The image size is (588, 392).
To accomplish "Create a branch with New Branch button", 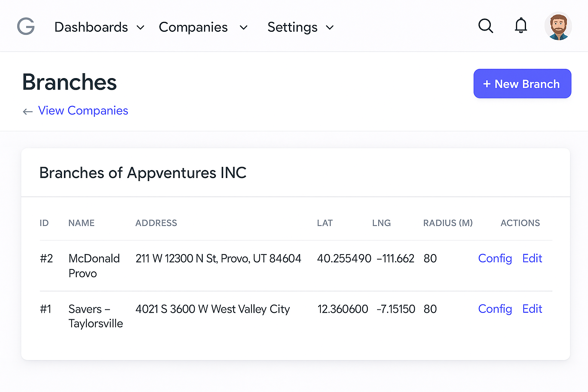I will [x=522, y=83].
